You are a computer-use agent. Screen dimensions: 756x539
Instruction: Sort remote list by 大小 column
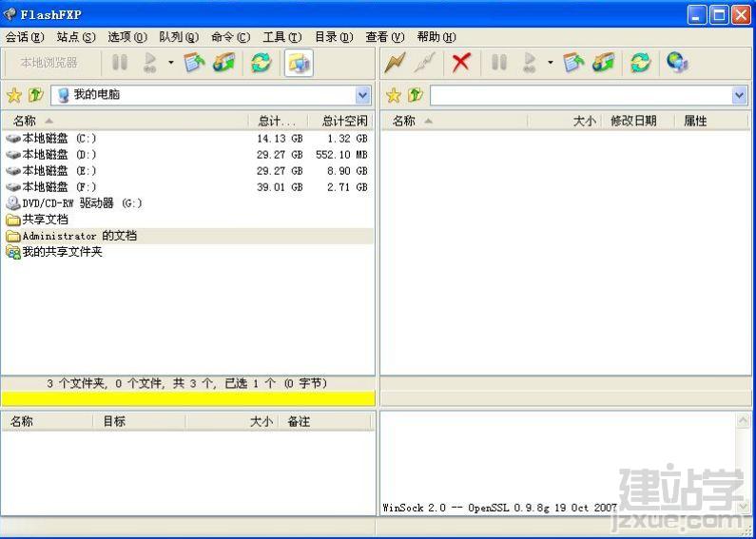(x=565, y=121)
